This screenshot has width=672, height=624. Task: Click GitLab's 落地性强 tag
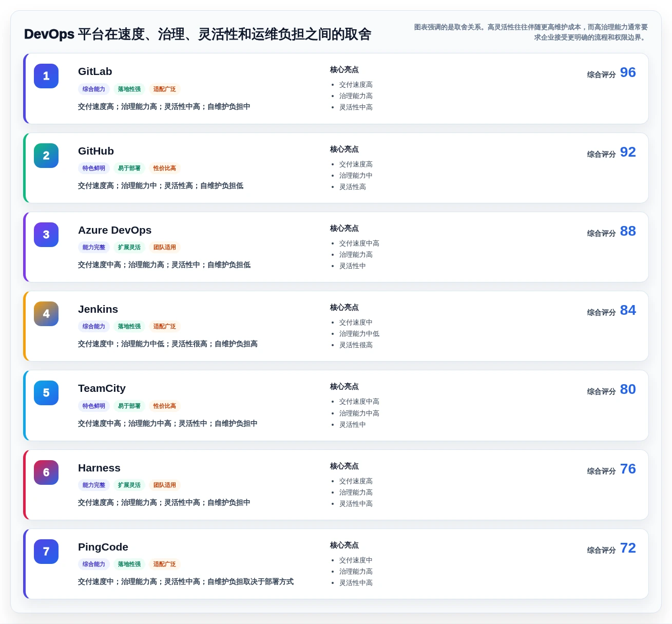pyautogui.click(x=129, y=89)
